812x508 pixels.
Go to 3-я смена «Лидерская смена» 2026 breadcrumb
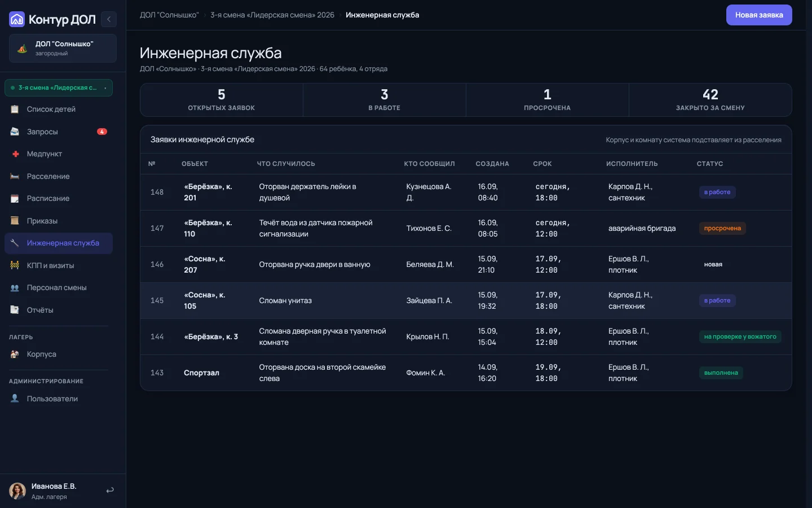(272, 15)
